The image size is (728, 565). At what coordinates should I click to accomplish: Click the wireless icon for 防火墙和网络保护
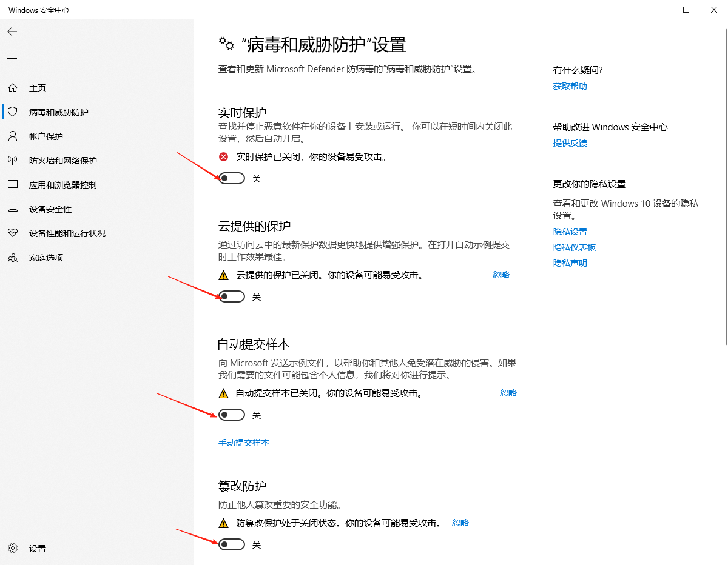coord(13,161)
